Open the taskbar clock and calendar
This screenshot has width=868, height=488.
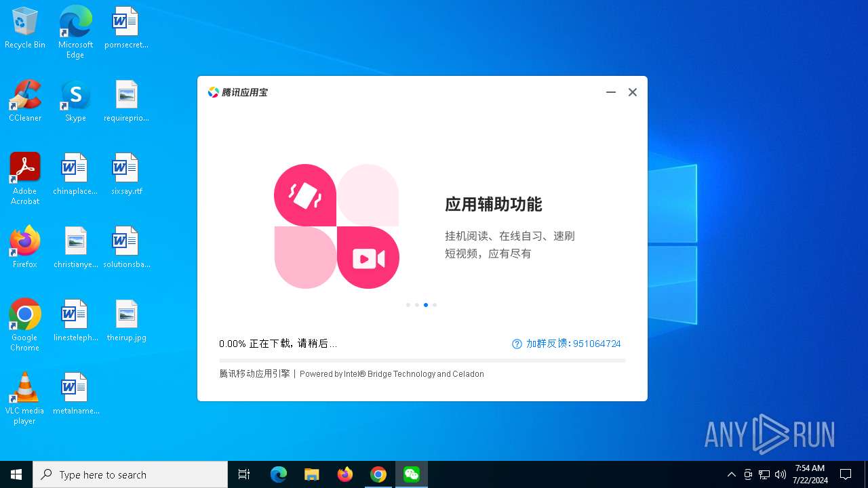coord(810,474)
